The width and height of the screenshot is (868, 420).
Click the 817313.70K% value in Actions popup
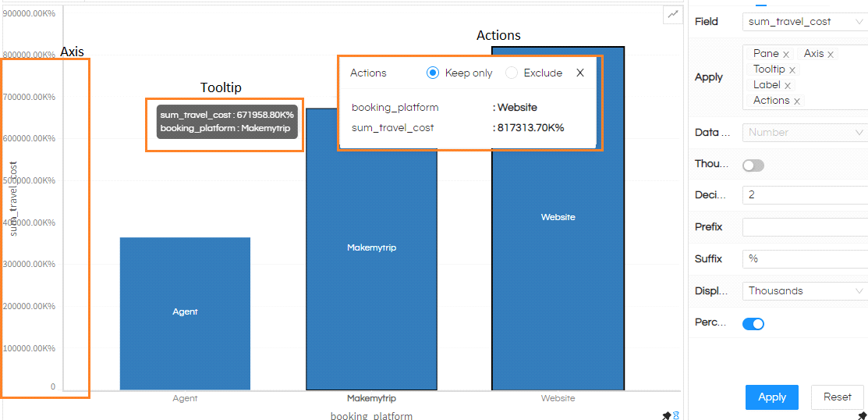tap(530, 128)
